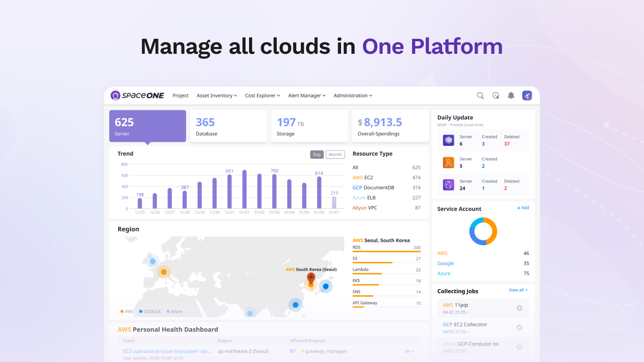Click the SpaceONE logo
This screenshot has width=644, height=362.
tap(137, 96)
